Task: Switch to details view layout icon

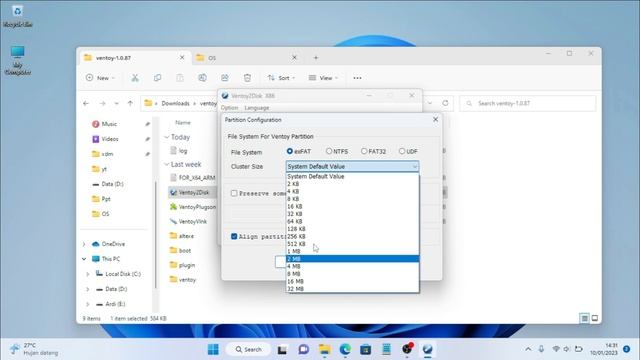Action: 584,318
